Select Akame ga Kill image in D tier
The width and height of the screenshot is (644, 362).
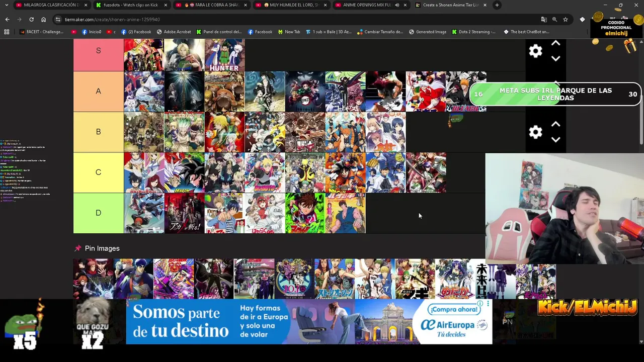click(184, 213)
